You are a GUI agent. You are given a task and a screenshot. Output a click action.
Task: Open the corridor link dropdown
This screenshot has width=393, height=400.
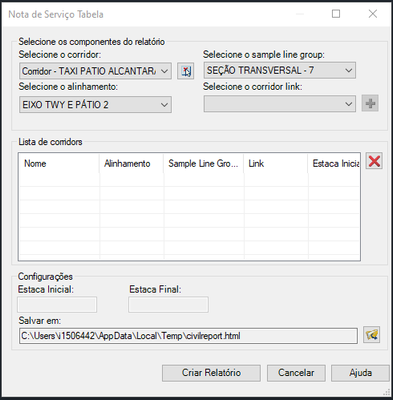[x=280, y=104]
